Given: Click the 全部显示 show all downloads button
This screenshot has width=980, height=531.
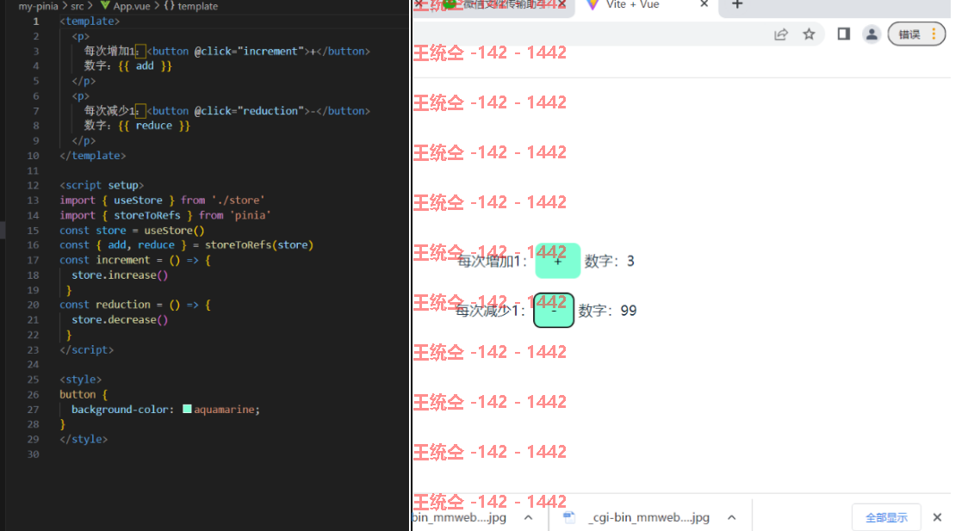Looking at the screenshot, I should [x=886, y=517].
